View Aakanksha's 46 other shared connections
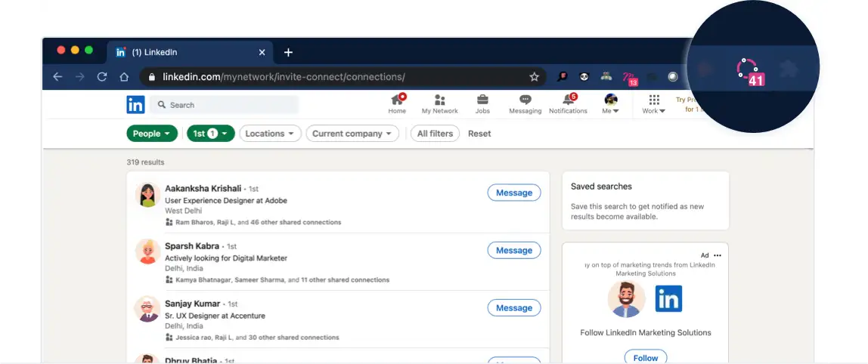868x364 pixels. (296, 222)
